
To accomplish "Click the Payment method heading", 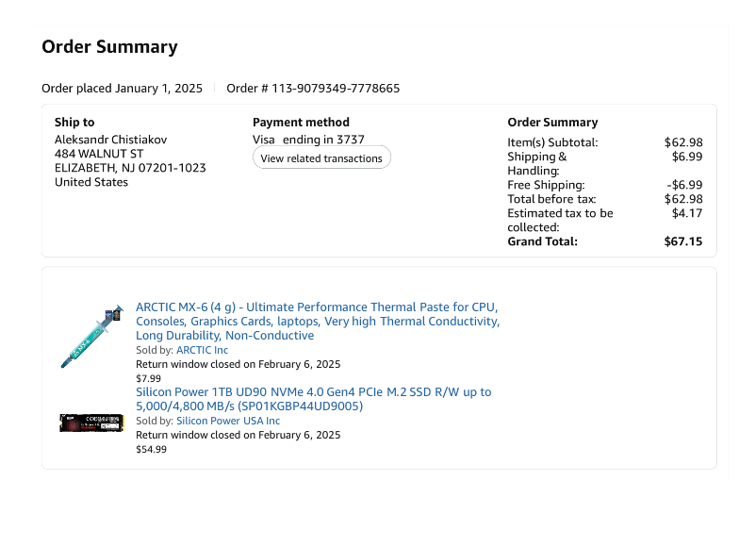I will coord(301,122).
